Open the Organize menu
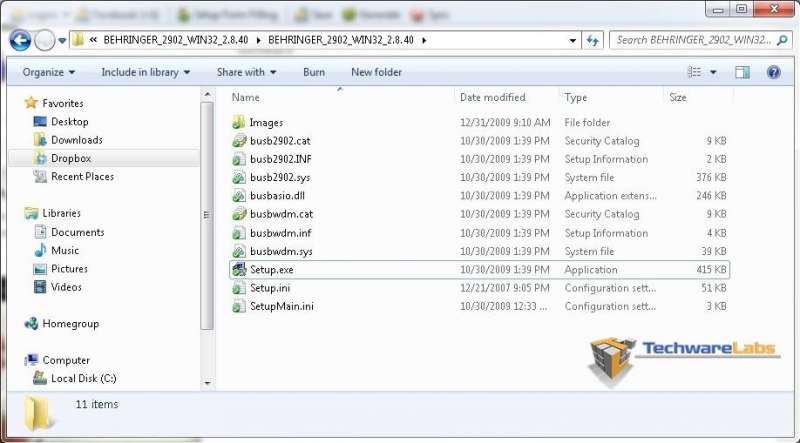The width and height of the screenshot is (800, 443). pos(48,72)
